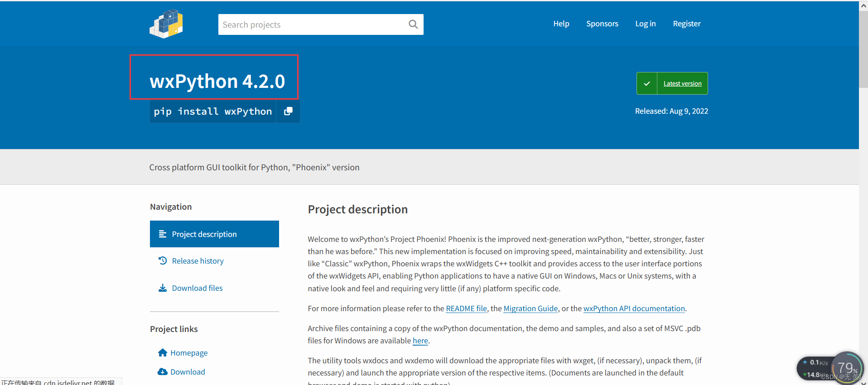Open the wxPython API documentation link
868x385 pixels.
point(634,308)
